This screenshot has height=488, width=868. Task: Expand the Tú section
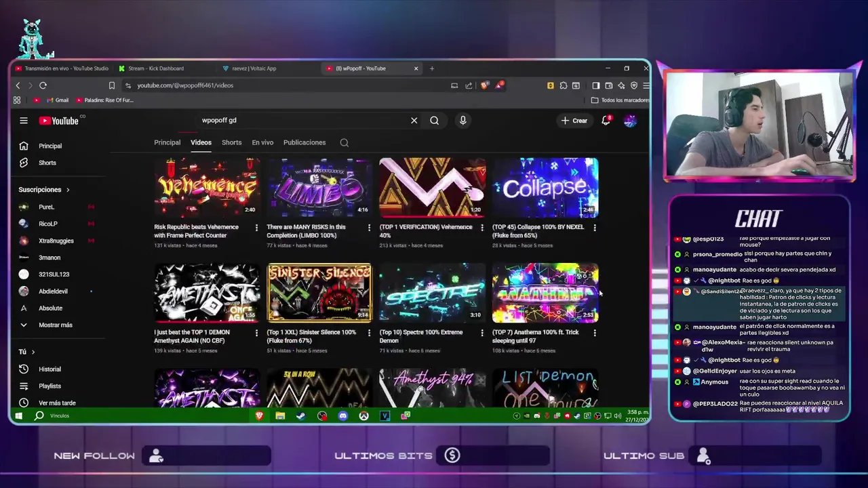pyautogui.click(x=26, y=352)
